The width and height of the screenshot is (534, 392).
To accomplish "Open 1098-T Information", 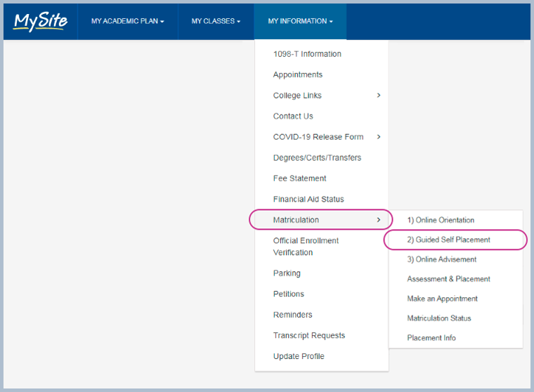I will pyautogui.click(x=307, y=54).
